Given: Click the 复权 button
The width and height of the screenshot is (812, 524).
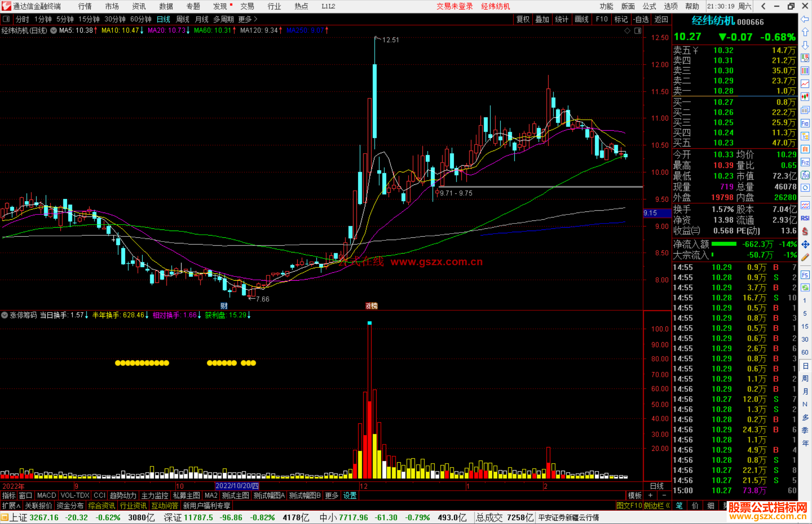Looking at the screenshot, I should (x=523, y=19).
